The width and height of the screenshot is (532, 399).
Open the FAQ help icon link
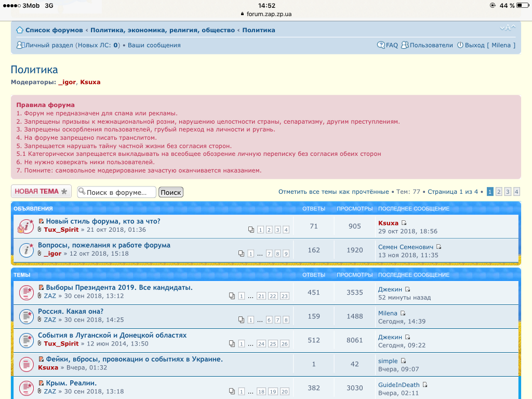[x=381, y=45]
